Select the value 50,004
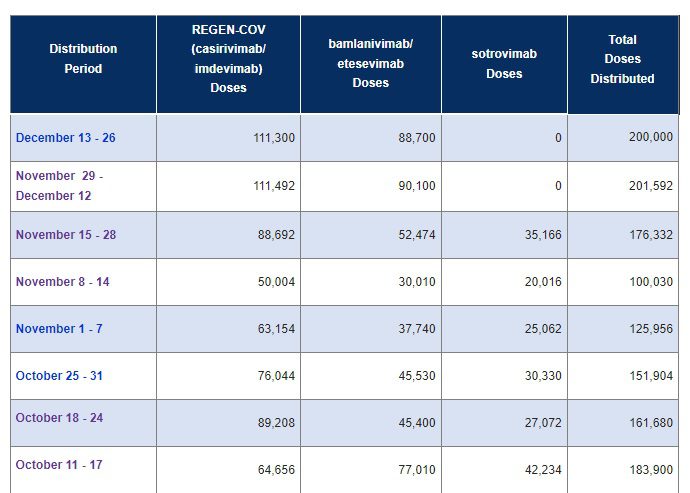690x493 pixels. pos(276,282)
